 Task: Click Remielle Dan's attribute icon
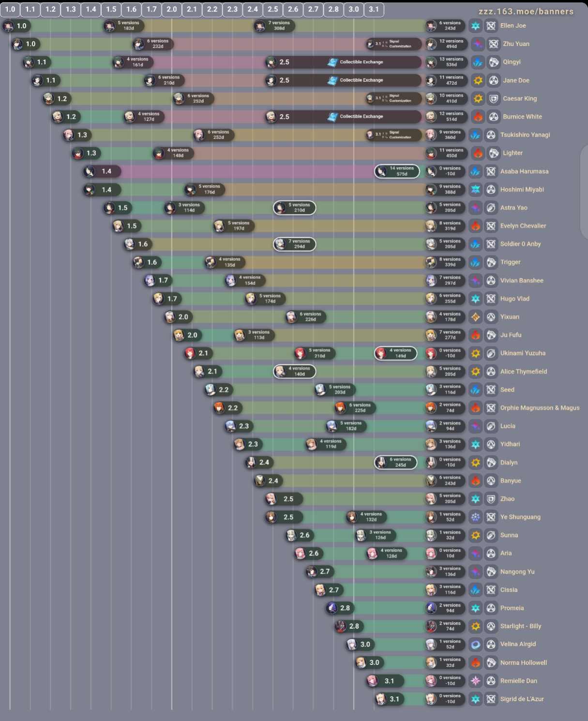pos(476,681)
